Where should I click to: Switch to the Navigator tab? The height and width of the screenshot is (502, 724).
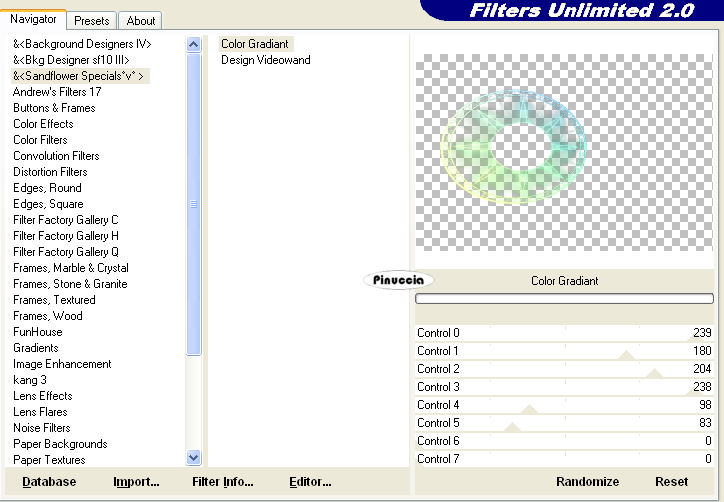(x=33, y=19)
